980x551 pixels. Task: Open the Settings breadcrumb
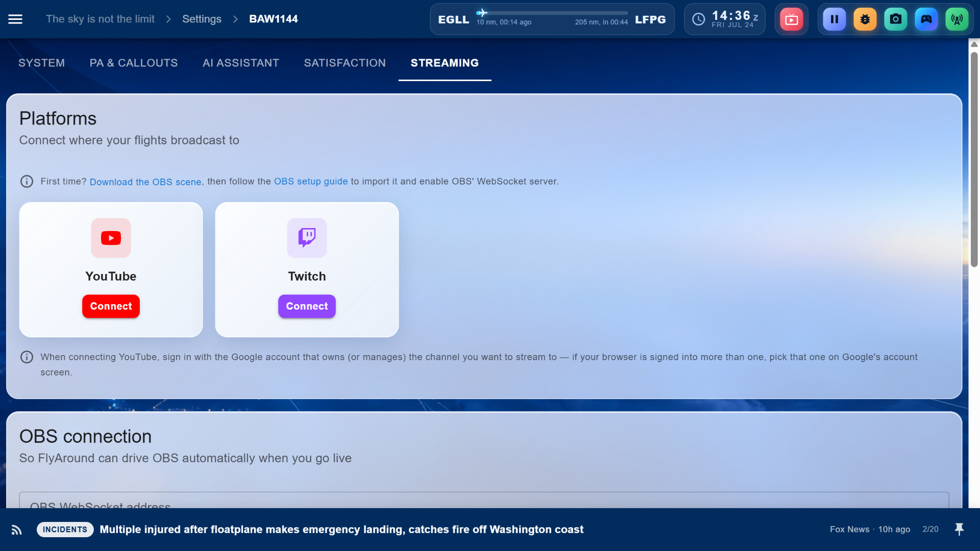pos(202,19)
